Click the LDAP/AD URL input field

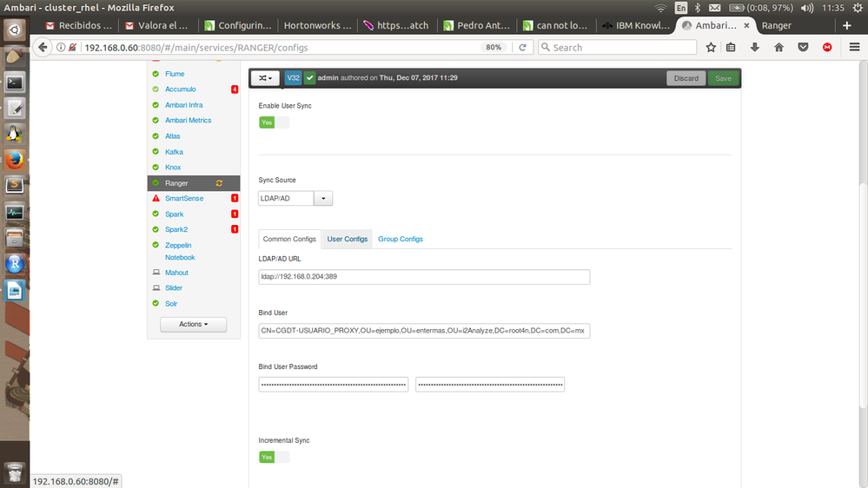click(424, 277)
